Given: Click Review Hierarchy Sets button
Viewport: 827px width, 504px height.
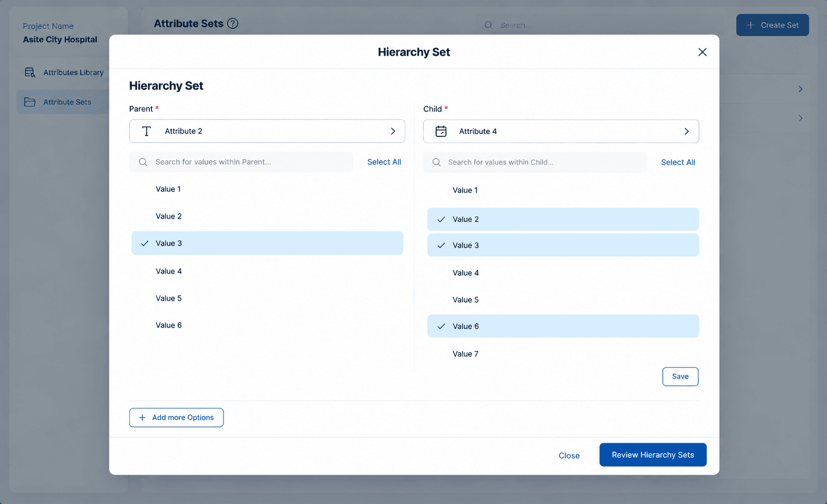Looking at the screenshot, I should (x=653, y=455).
